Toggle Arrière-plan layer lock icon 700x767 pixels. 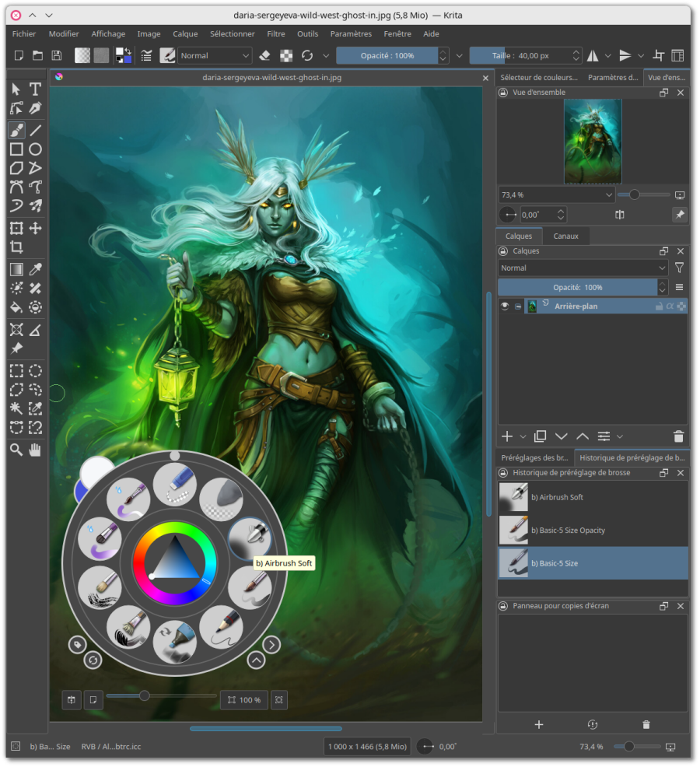click(x=659, y=306)
